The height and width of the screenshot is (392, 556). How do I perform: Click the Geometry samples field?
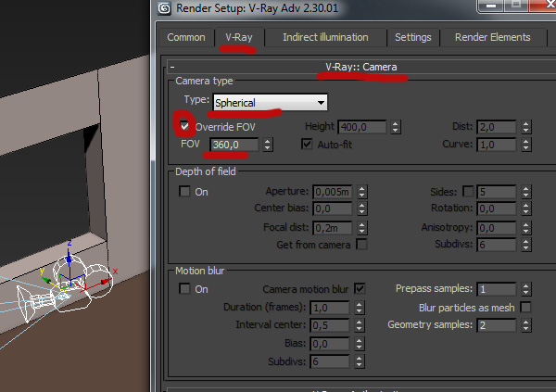[496, 325]
